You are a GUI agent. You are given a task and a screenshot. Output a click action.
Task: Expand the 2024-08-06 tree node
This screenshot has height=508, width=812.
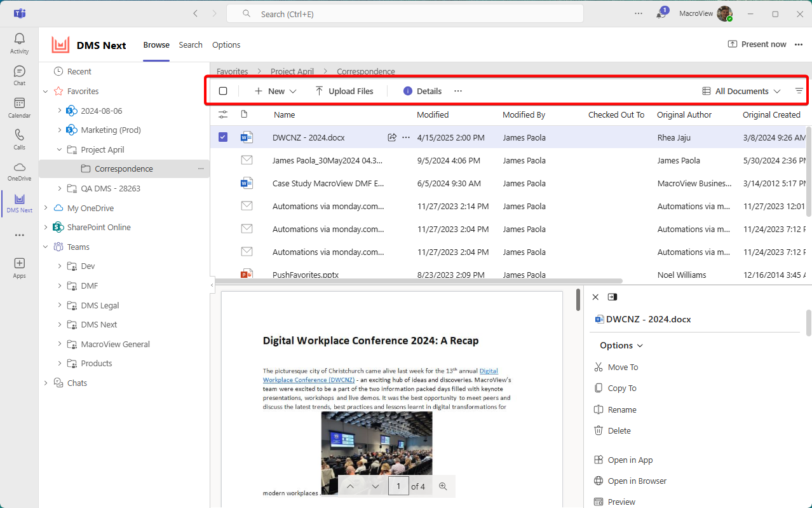(60, 111)
